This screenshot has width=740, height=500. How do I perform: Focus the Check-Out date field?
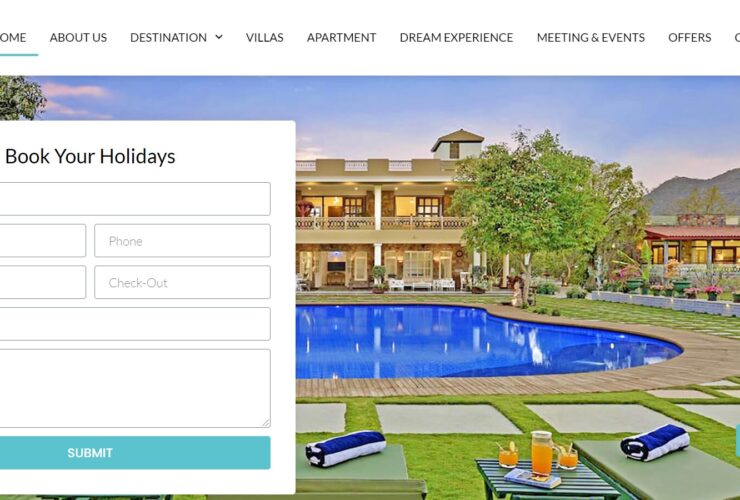182,282
